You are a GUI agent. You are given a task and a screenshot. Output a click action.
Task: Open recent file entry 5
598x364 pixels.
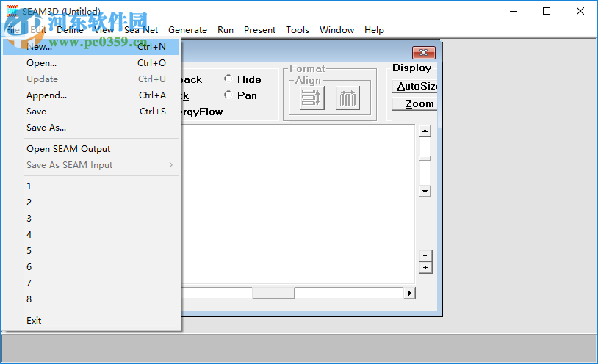click(x=91, y=251)
